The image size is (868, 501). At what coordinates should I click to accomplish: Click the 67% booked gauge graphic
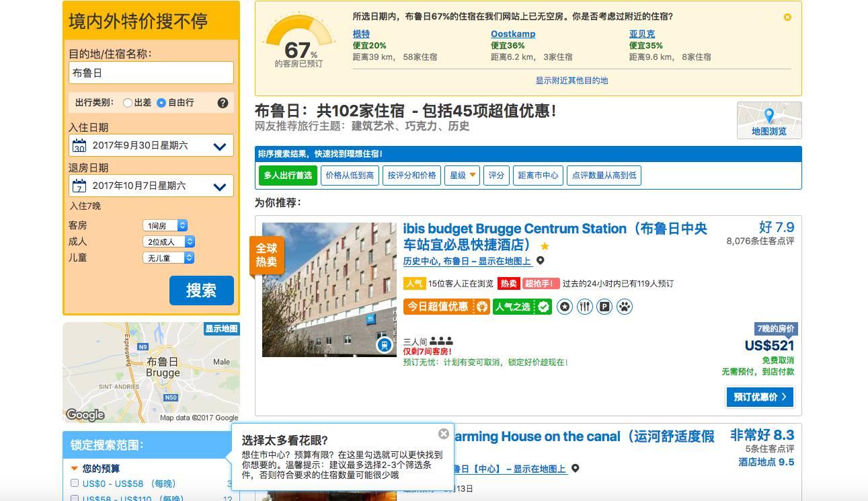point(299,40)
